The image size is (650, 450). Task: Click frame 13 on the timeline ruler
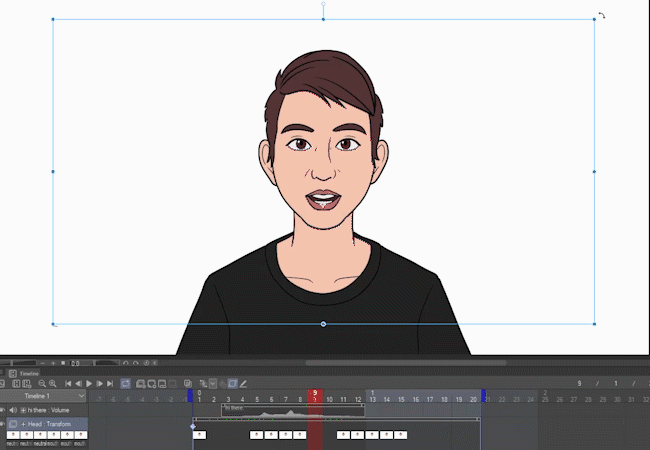click(372, 399)
